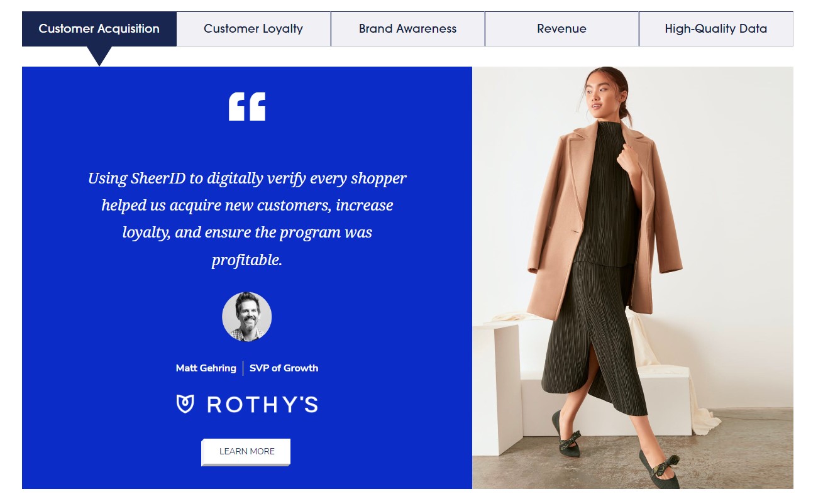This screenshot has width=823, height=504.
Task: Switch to the Customer Loyalty tab
Action: tap(253, 29)
